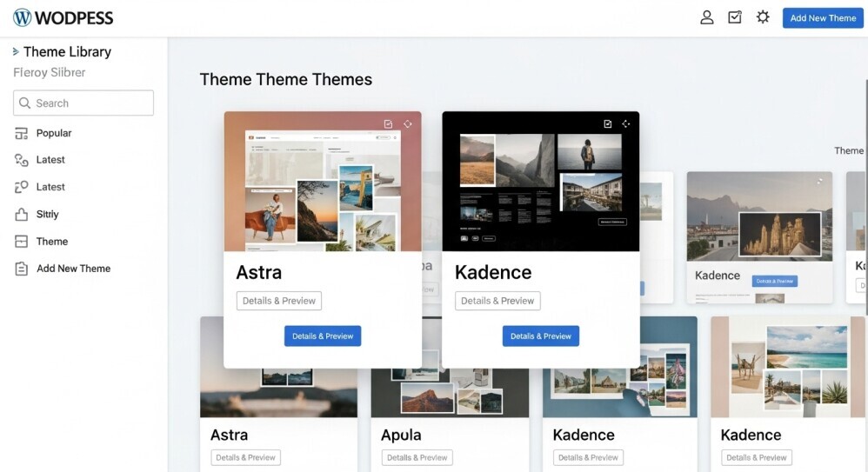The image size is (868, 472).
Task: Select the Popular sidebar icon
Action: (x=21, y=133)
